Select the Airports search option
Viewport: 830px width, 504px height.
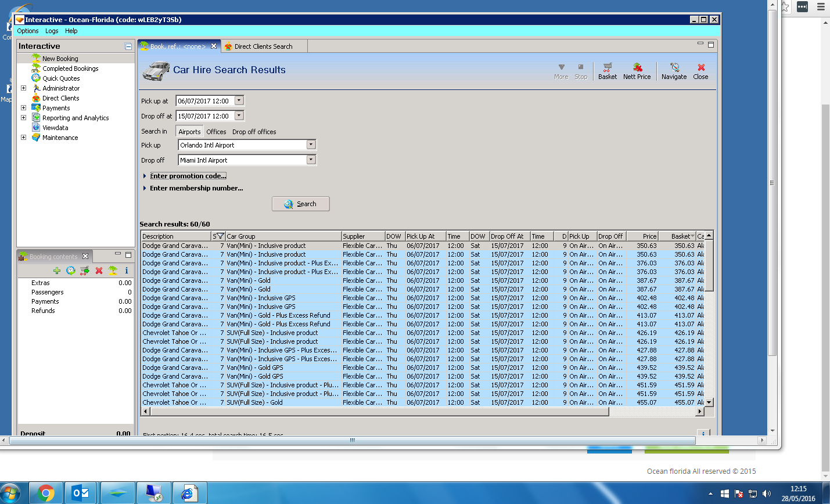tap(189, 132)
